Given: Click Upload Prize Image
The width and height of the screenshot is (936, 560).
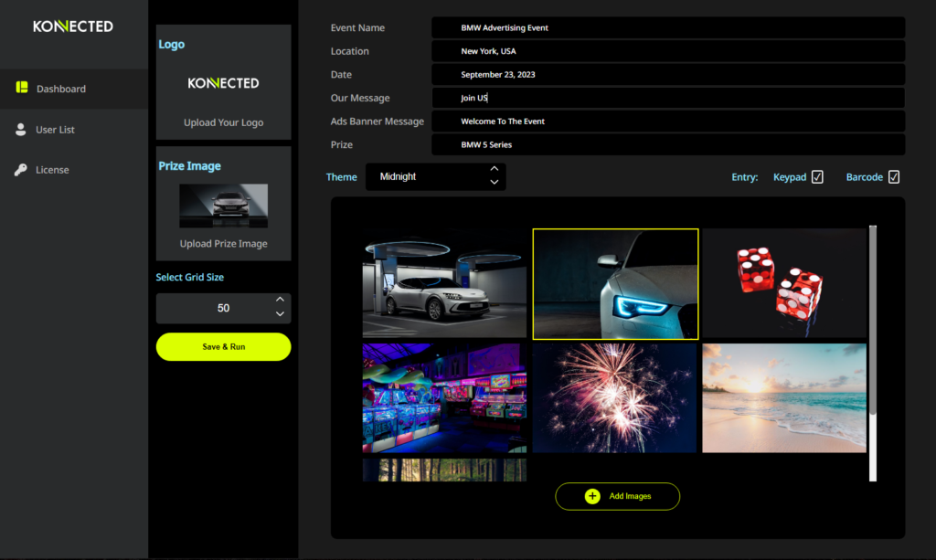Looking at the screenshot, I should point(223,243).
